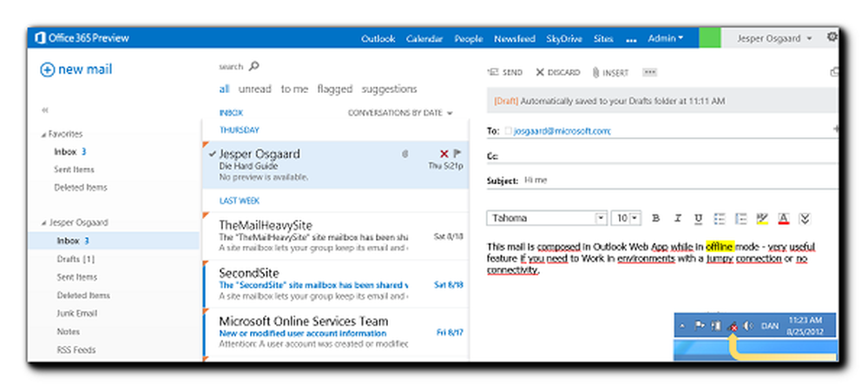Open Sent Items under Favorites

coord(74,169)
